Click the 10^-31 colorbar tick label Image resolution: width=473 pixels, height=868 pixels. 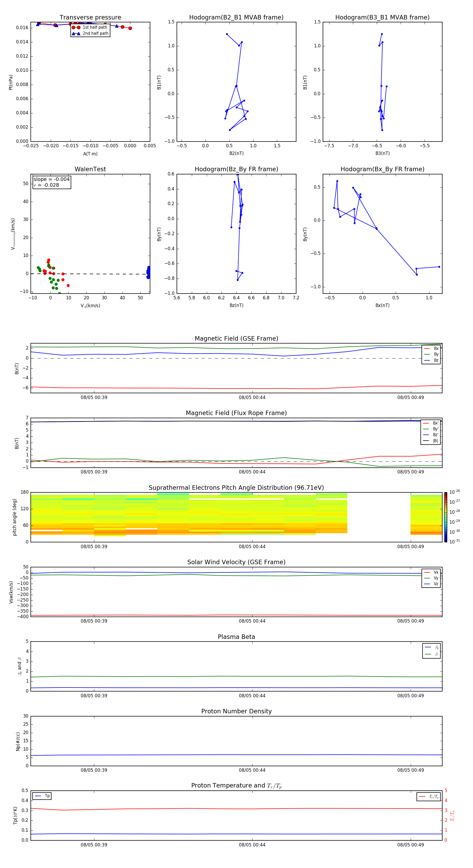pos(455,542)
